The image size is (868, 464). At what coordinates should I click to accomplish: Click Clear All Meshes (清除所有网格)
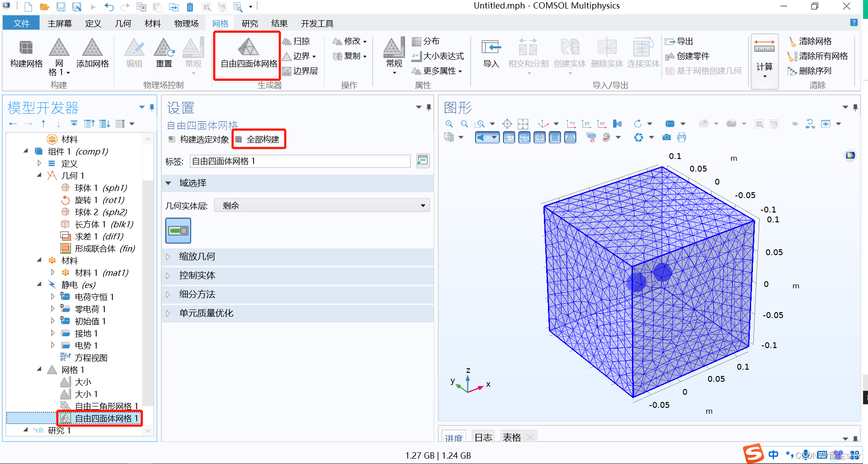(818, 56)
